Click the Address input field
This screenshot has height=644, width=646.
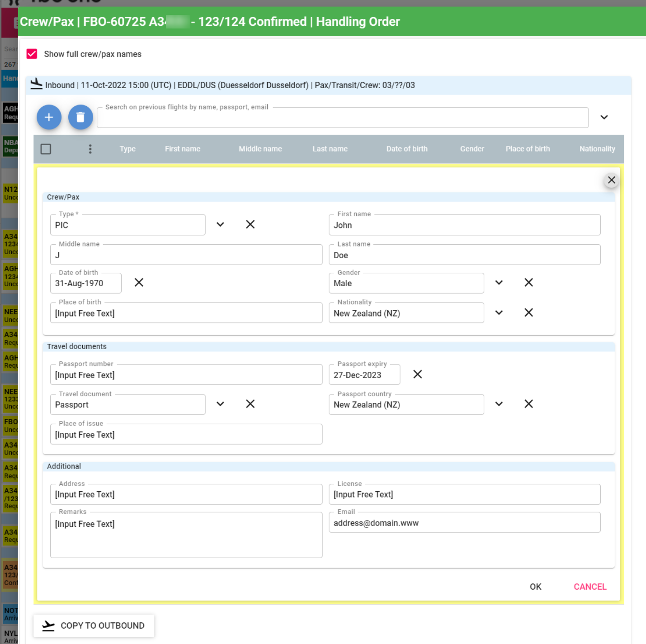(186, 494)
